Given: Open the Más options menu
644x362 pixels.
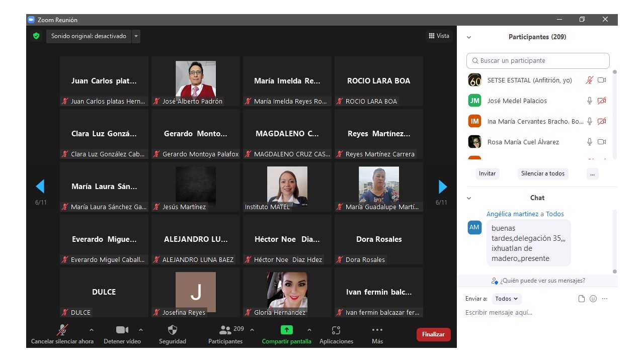Looking at the screenshot, I should (x=377, y=330).
